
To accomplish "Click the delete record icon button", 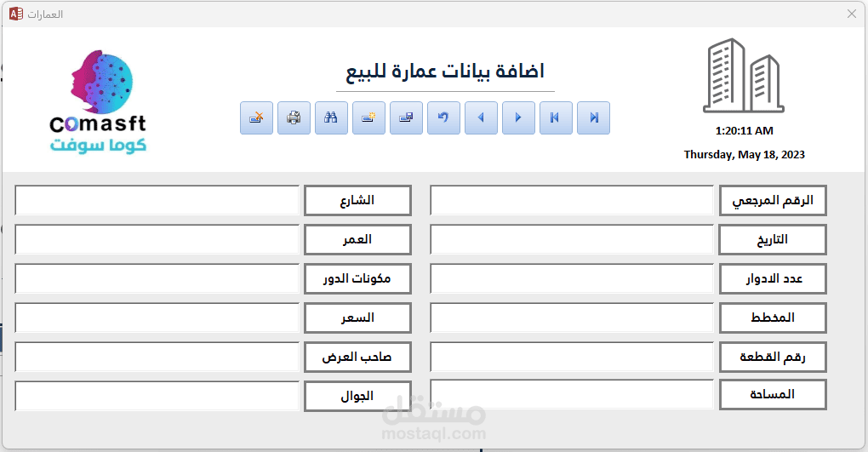I will click(256, 118).
